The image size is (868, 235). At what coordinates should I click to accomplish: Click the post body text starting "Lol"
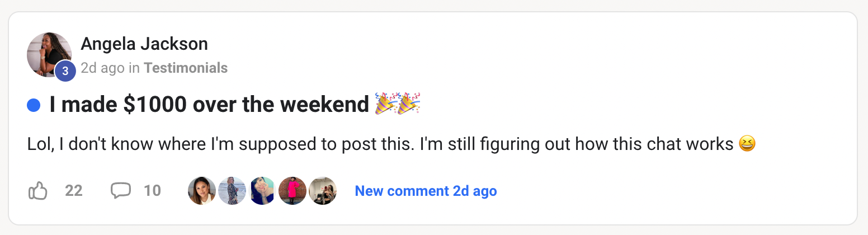[x=380, y=144]
